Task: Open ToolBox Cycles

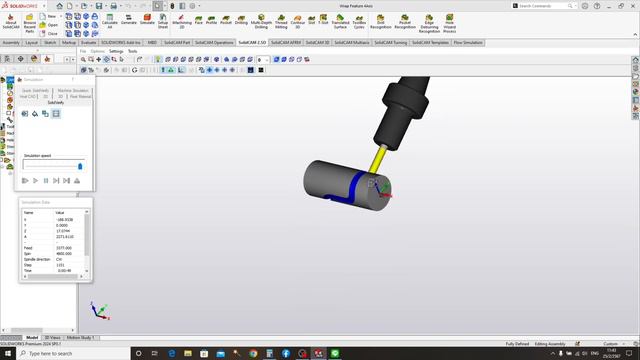Action: [359, 22]
